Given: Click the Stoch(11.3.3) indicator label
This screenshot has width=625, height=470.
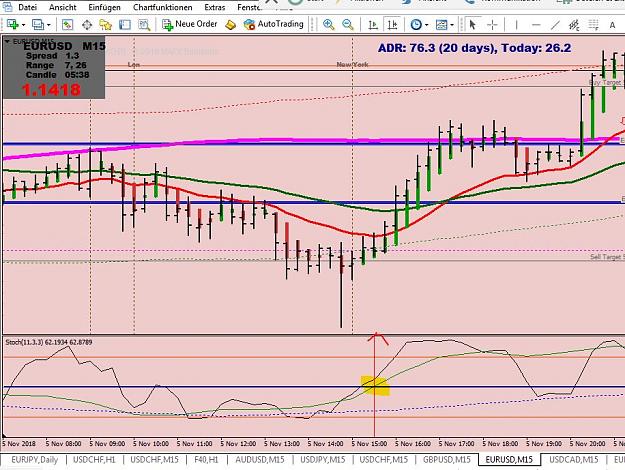Looking at the screenshot, I should pyautogui.click(x=49, y=342).
